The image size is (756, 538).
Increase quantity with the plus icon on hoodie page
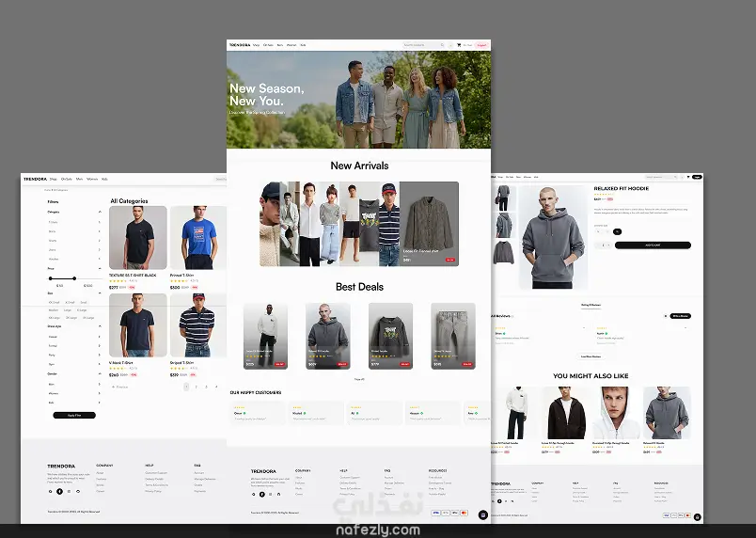[609, 245]
